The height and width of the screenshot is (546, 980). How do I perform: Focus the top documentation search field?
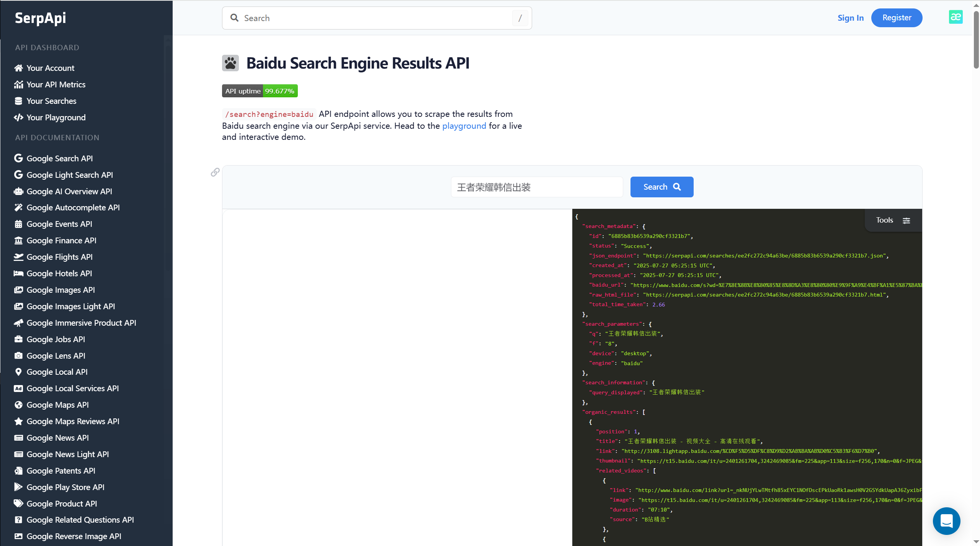tap(377, 18)
